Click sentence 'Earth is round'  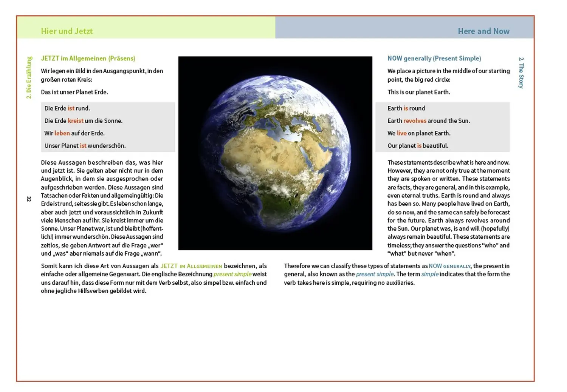click(x=406, y=108)
